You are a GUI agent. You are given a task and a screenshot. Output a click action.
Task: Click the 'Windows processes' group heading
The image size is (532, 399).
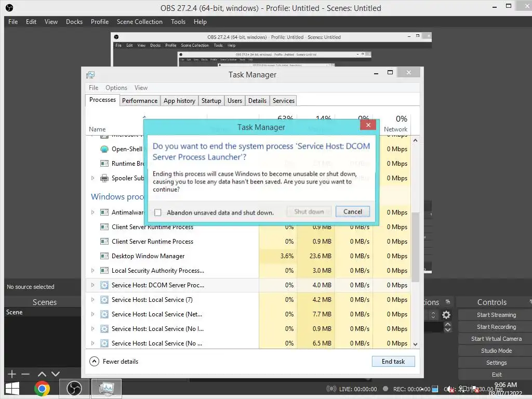click(x=117, y=197)
